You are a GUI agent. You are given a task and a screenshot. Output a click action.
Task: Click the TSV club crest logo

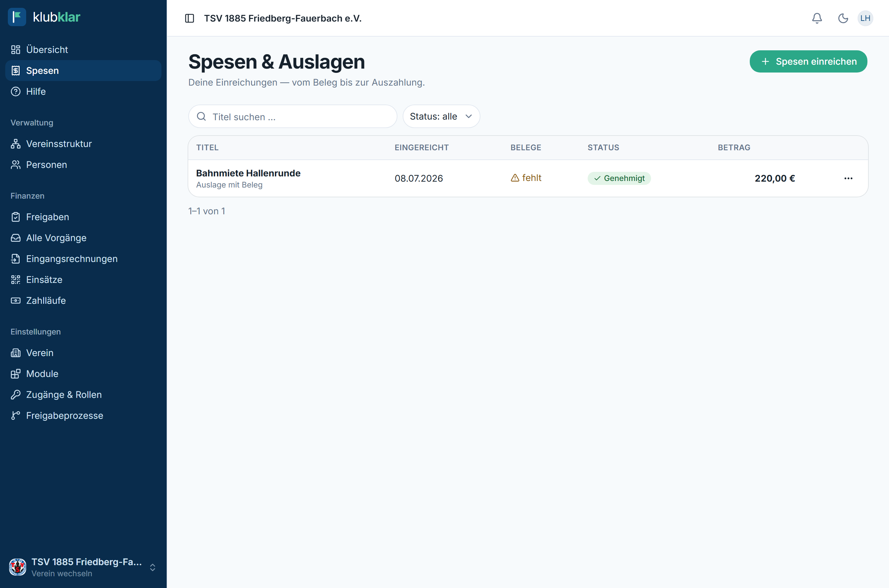pyautogui.click(x=18, y=567)
